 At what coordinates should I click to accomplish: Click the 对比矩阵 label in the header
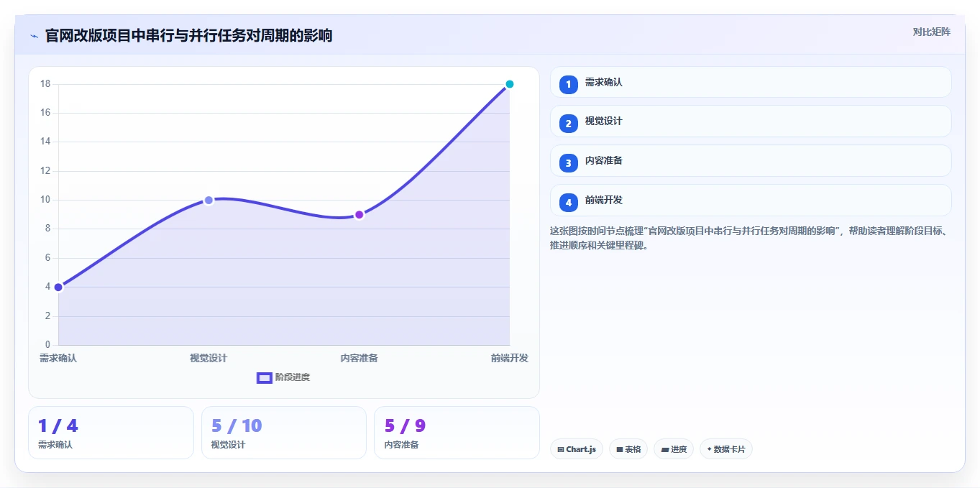tap(931, 32)
